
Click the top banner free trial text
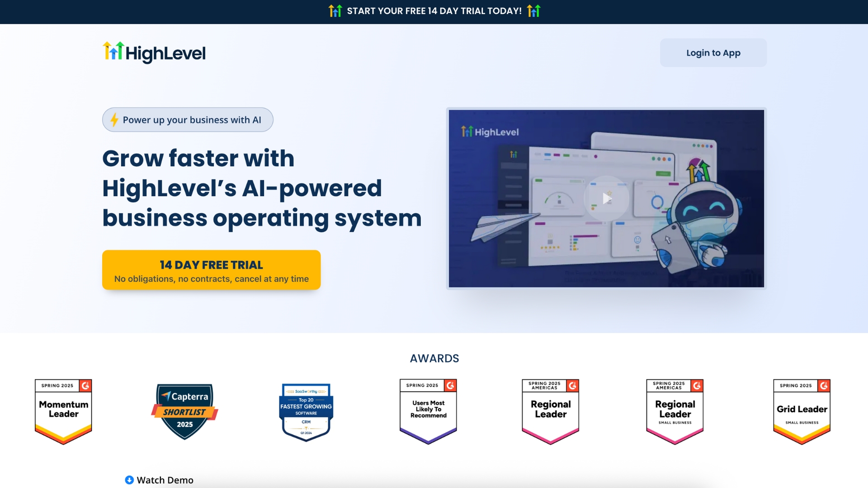(434, 11)
